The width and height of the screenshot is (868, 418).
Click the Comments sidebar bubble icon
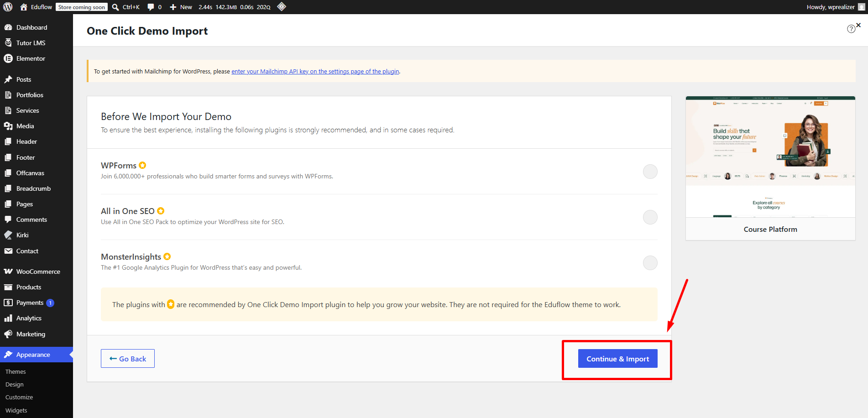(8, 219)
